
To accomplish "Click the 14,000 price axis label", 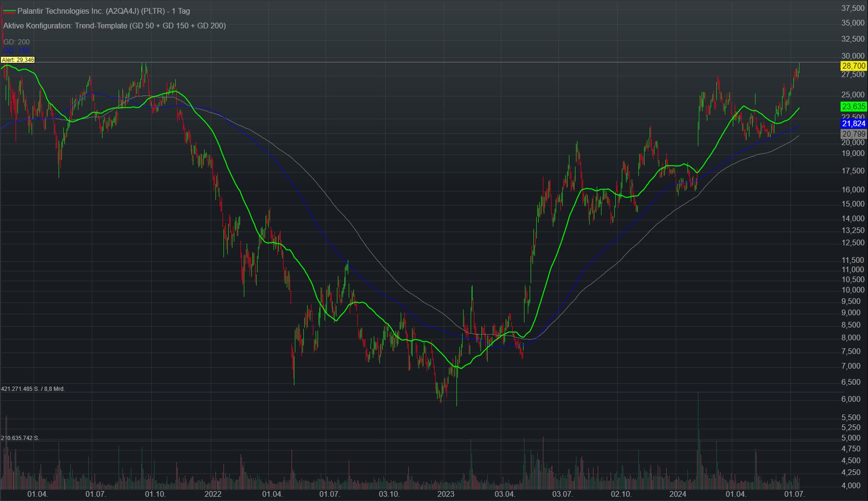I will pos(853,218).
